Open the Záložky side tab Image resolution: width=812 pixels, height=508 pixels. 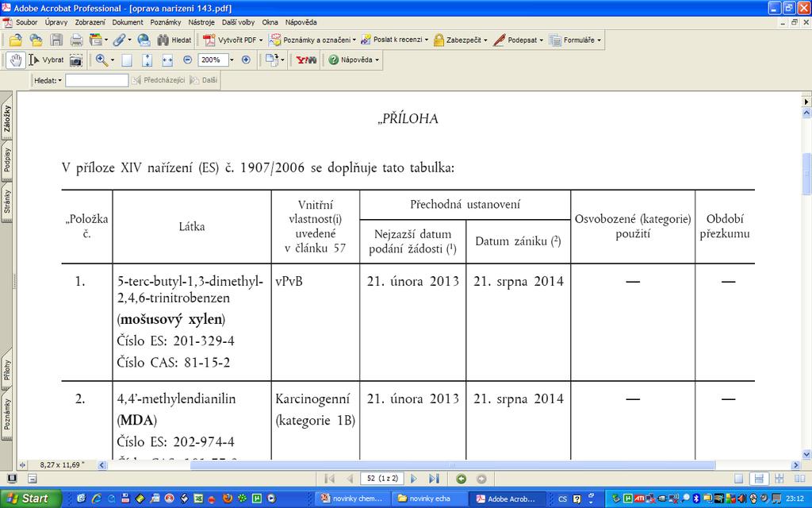click(x=6, y=119)
